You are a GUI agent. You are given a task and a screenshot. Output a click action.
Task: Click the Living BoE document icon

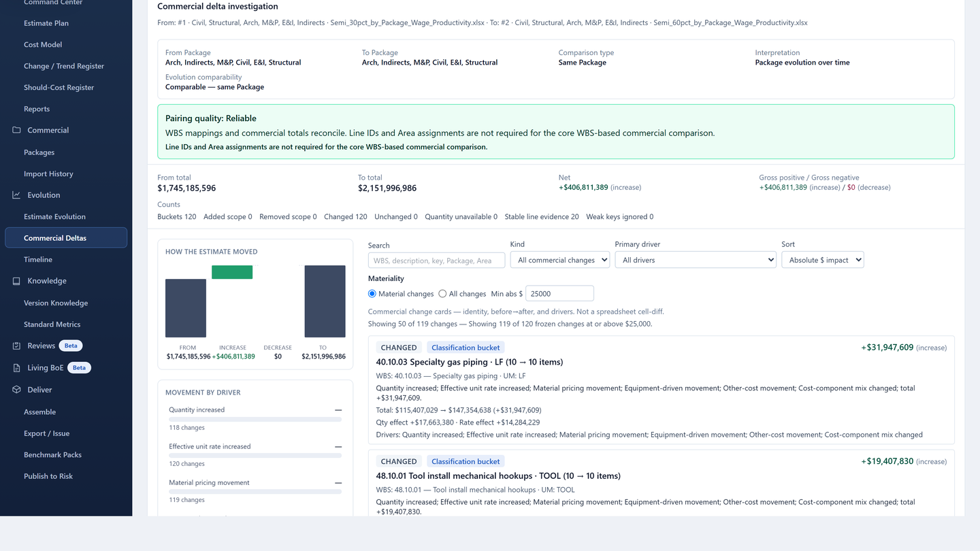16,368
